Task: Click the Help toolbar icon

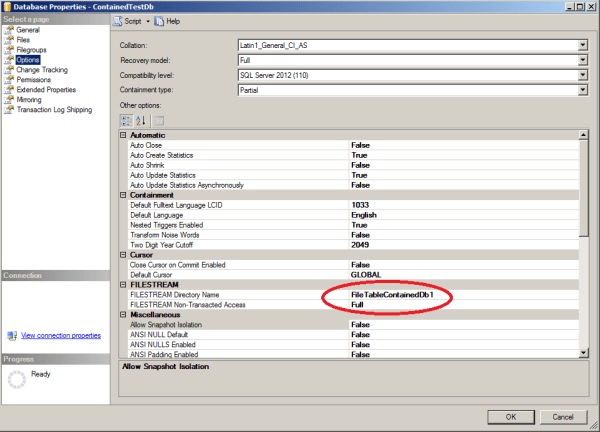Action: click(159, 21)
